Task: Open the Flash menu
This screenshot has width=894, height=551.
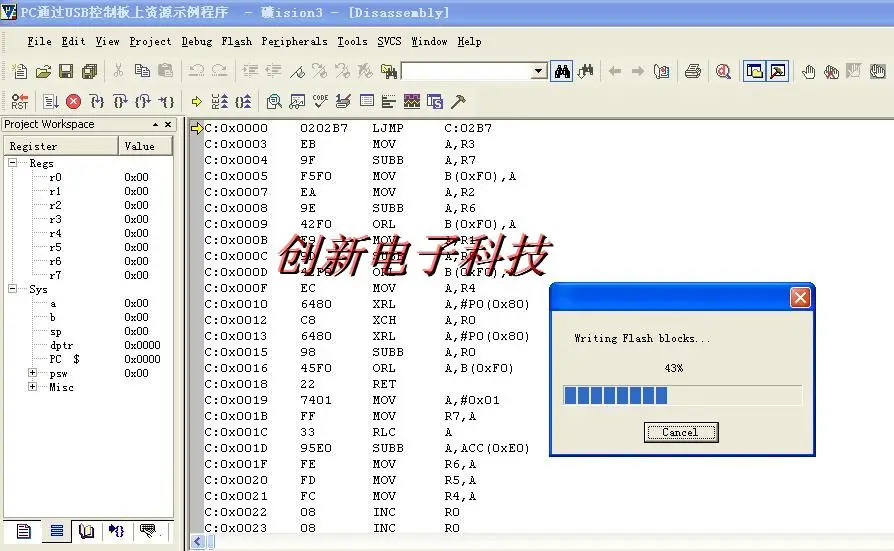Action: [237, 42]
